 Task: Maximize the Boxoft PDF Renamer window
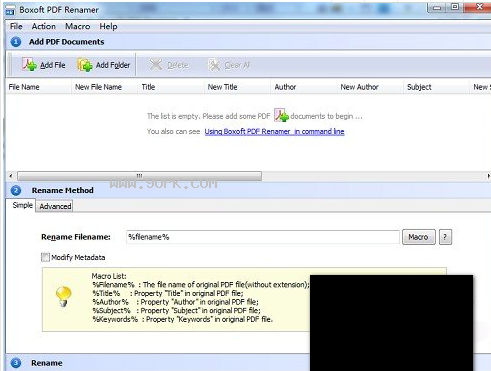pos(455,7)
